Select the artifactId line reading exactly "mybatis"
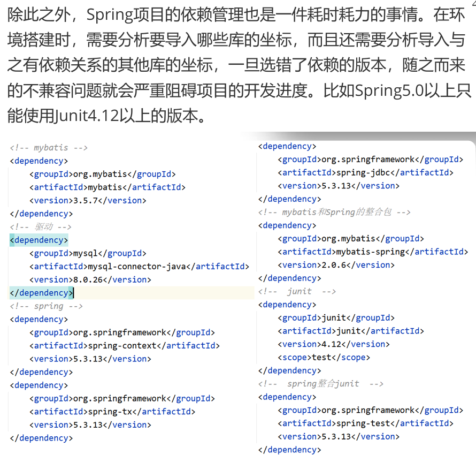Screen dimensions: 476x462 pos(108,187)
